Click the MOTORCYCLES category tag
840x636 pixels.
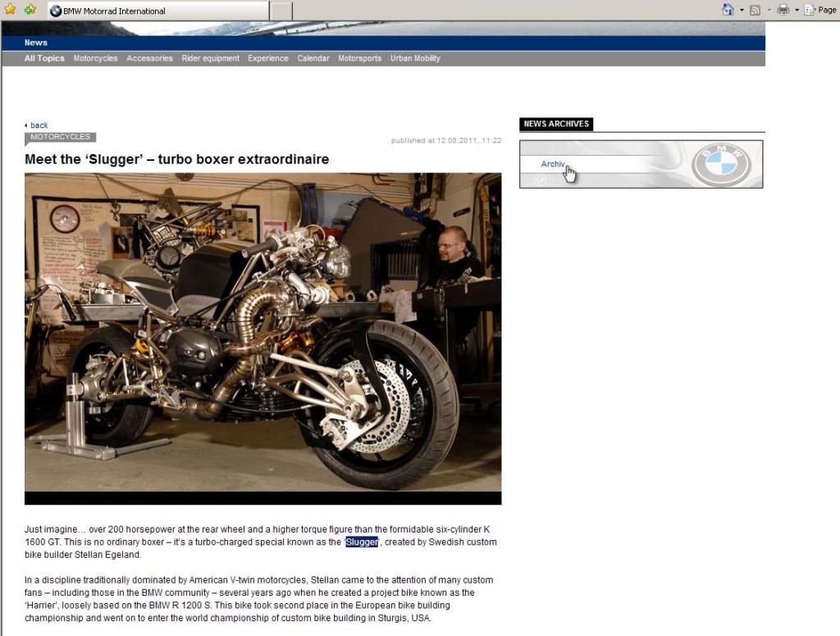click(60, 137)
